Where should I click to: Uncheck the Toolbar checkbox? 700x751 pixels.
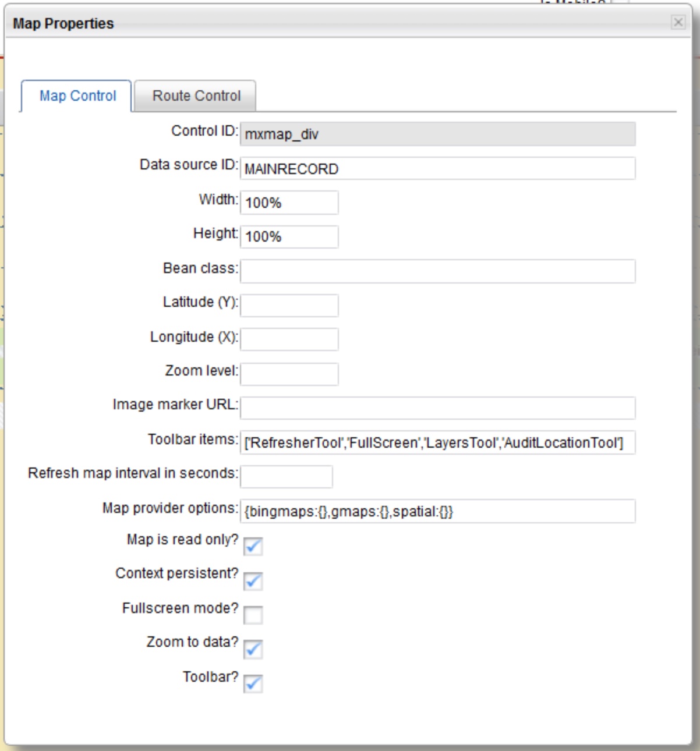[253, 683]
